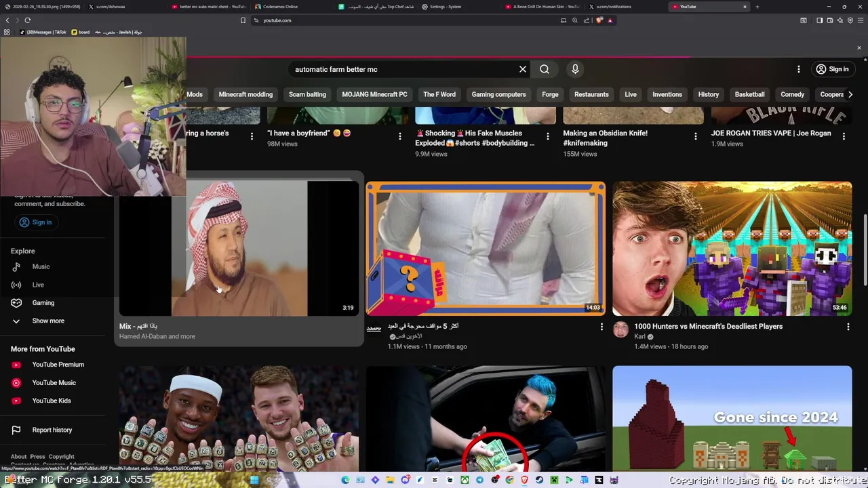Open options for Joe Rogan Tries Vape short
The width and height of the screenshot is (868, 488).
click(844, 136)
